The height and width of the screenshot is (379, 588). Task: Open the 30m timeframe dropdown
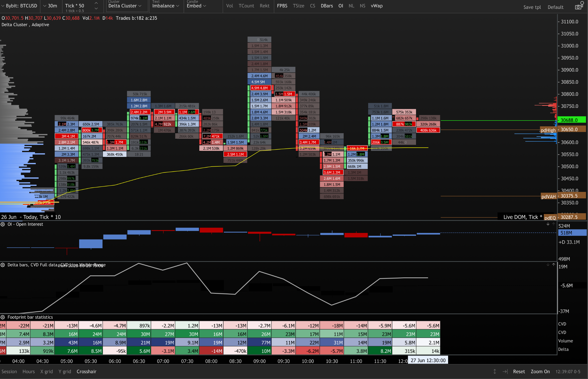pyautogui.click(x=50, y=6)
